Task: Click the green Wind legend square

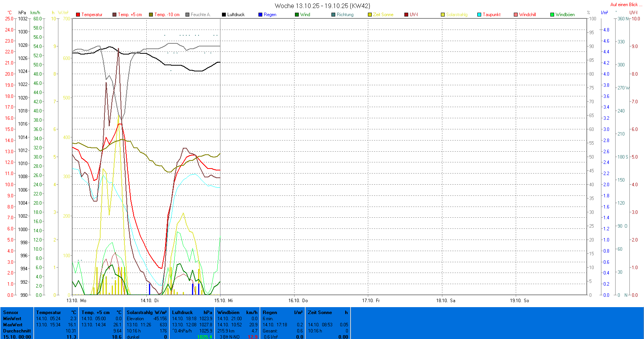Action: point(297,15)
